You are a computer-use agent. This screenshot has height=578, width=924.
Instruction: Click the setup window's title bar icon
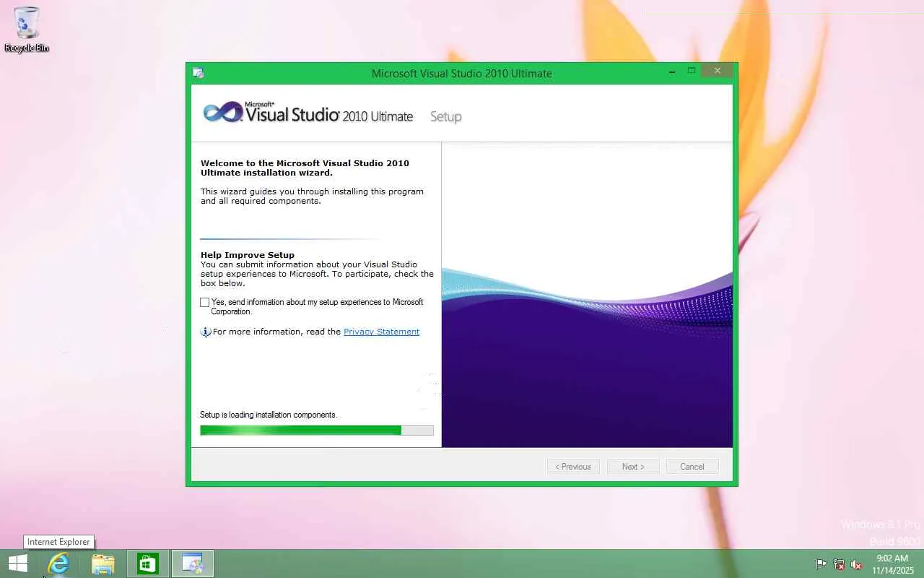(198, 72)
